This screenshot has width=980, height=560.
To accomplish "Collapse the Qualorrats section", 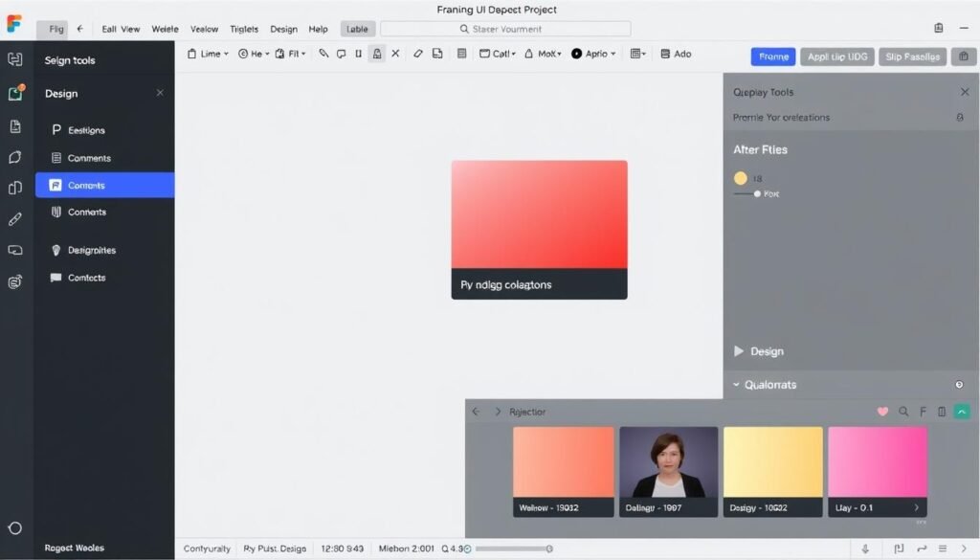I will pyautogui.click(x=738, y=384).
